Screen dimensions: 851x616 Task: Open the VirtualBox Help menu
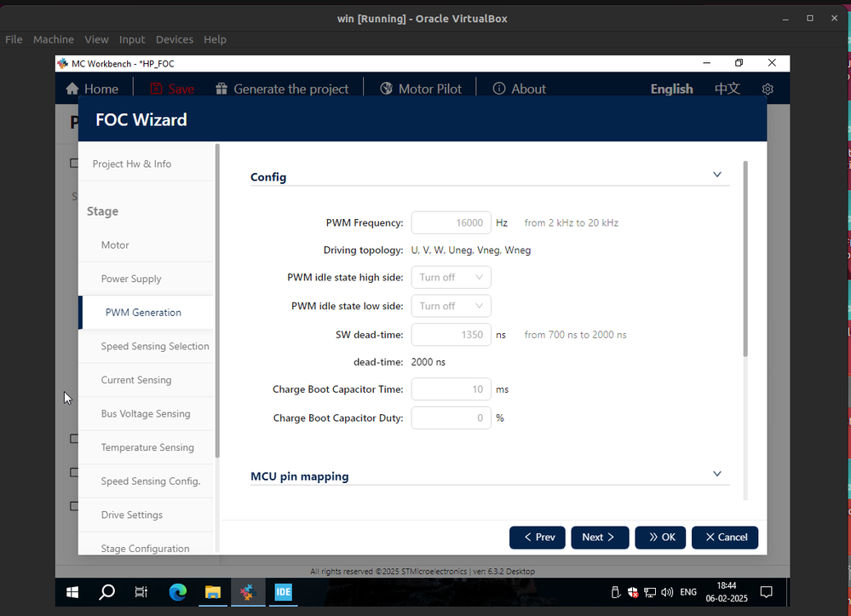(215, 40)
